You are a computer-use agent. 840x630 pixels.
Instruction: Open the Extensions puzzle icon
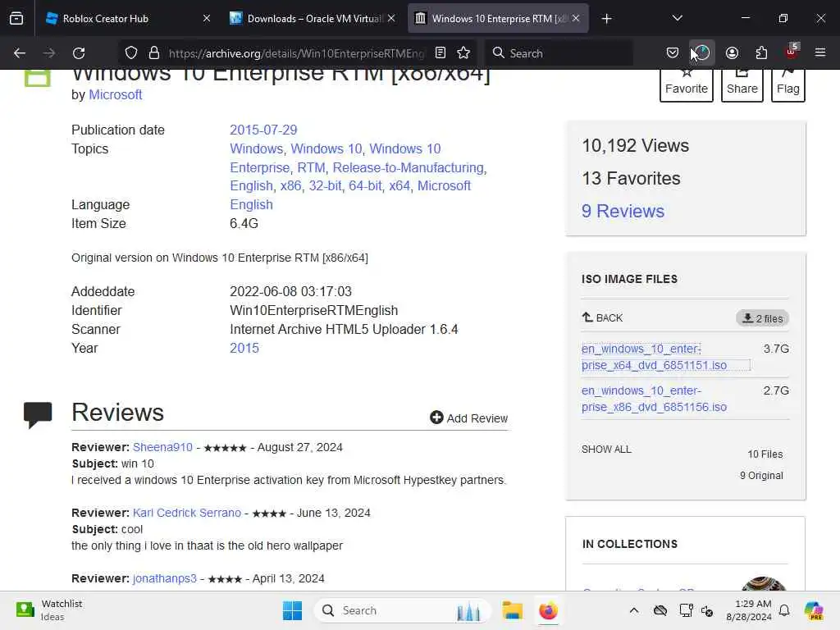point(761,53)
